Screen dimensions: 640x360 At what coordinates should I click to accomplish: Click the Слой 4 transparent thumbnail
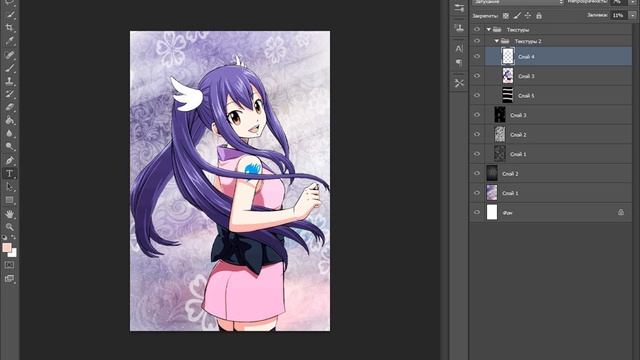click(508, 56)
